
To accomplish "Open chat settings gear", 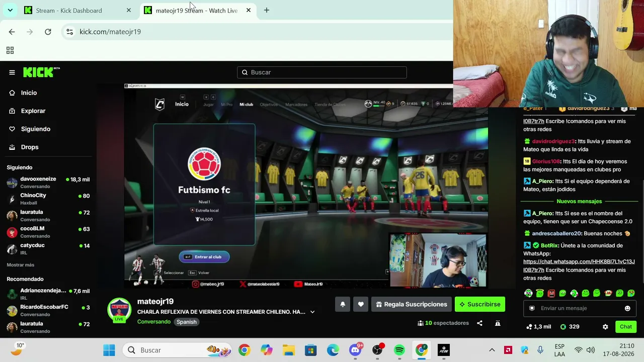I will 605,327.
